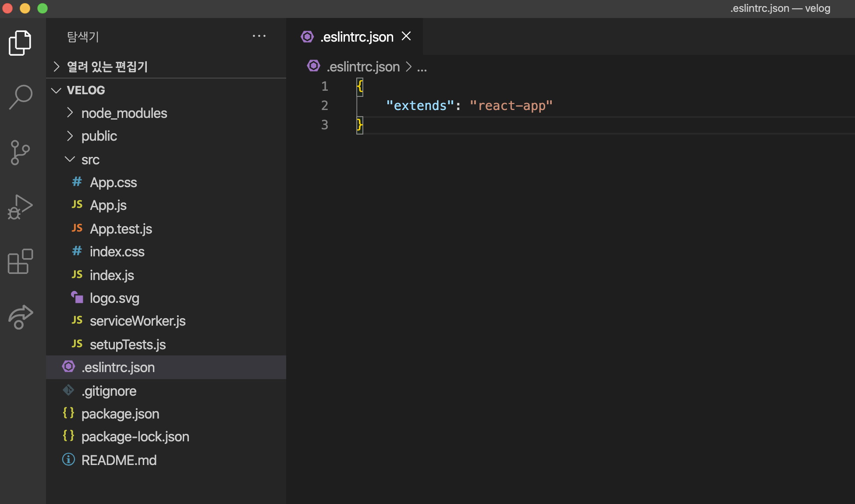Select .eslintrc.json in the explorer tree

coord(166,367)
